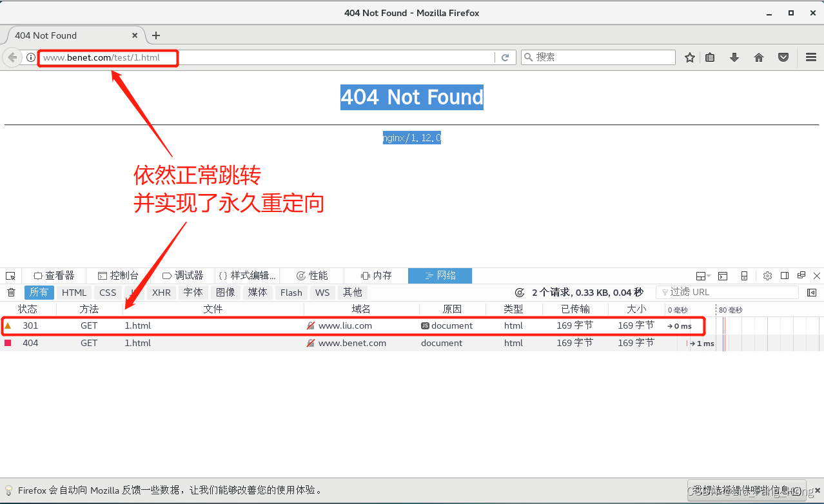The height and width of the screenshot is (504, 824).
Task: Open the 内存 memory tab
Action: point(376,276)
